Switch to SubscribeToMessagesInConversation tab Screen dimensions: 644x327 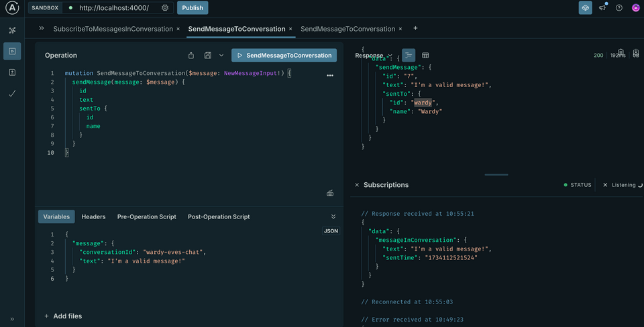point(113,29)
